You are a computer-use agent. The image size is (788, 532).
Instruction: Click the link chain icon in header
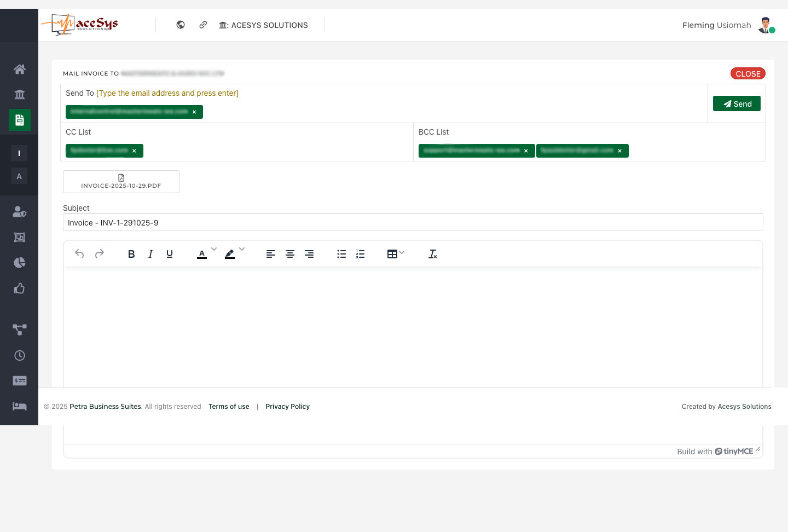(x=203, y=25)
